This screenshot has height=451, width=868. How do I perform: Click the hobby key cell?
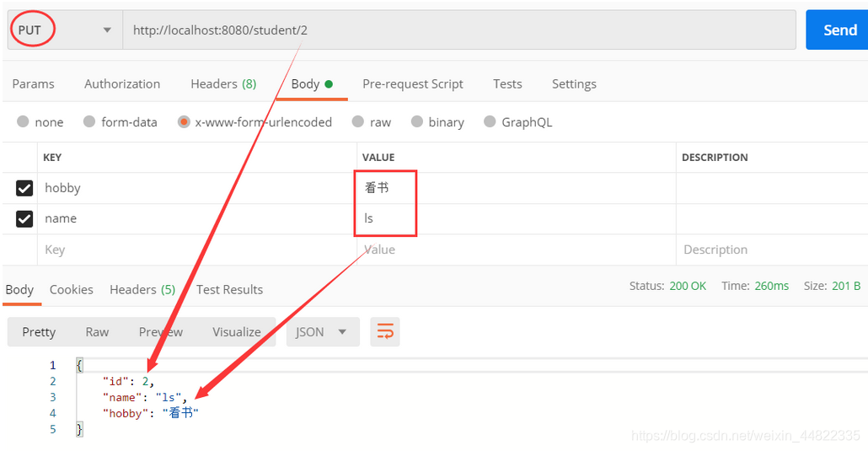click(x=197, y=188)
